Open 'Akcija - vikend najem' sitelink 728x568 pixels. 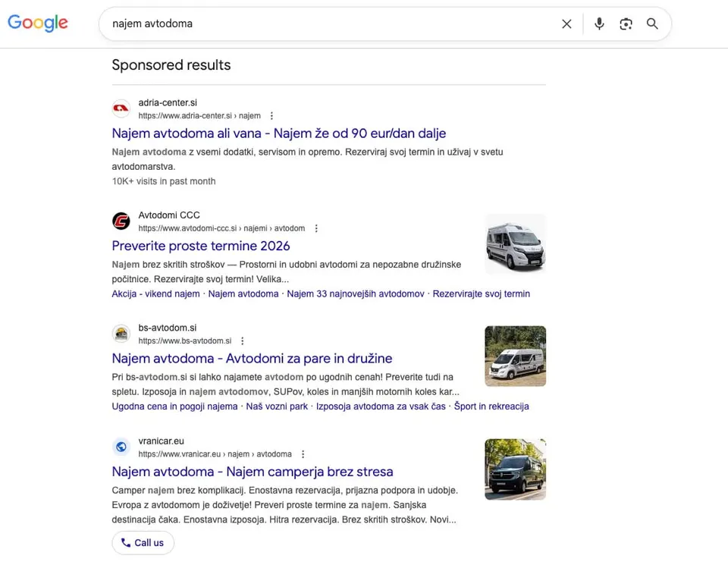pos(155,293)
